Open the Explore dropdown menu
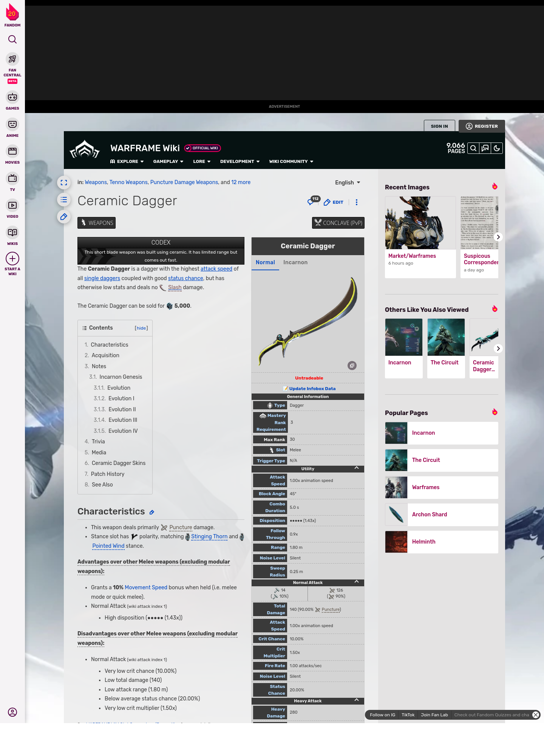The image size is (544, 756). point(127,161)
